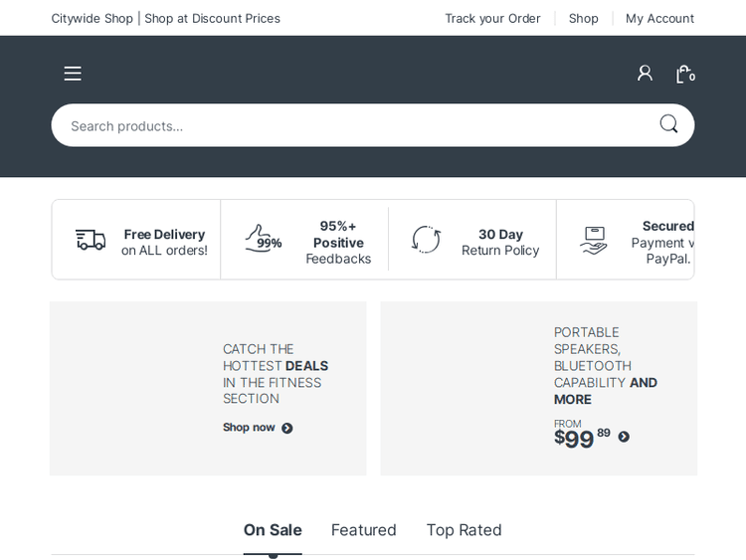This screenshot has height=560, width=746.
Task: Select the On Sale tab
Action: (x=273, y=530)
